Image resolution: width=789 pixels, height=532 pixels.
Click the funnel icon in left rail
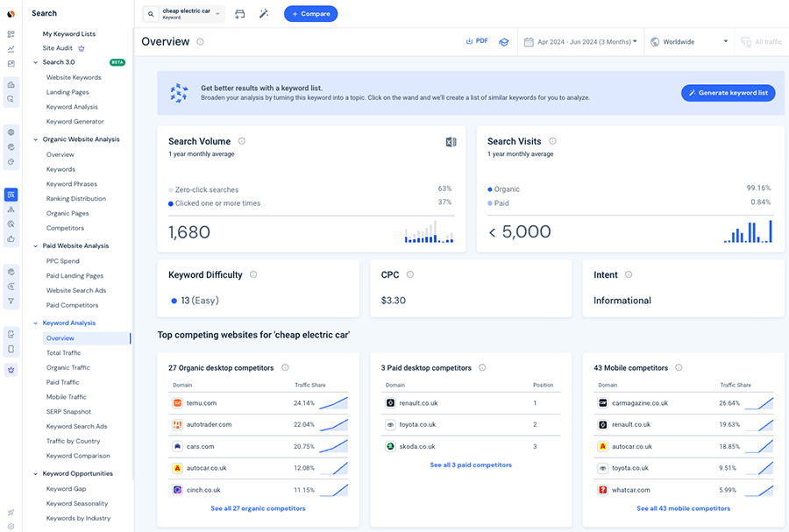pyautogui.click(x=11, y=301)
